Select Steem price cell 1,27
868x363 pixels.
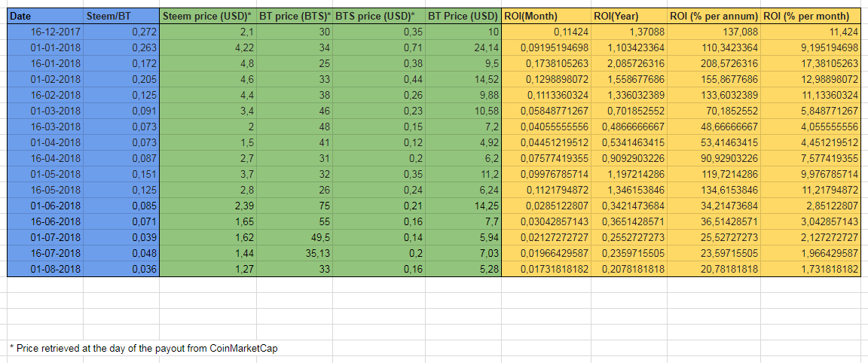[x=208, y=269]
